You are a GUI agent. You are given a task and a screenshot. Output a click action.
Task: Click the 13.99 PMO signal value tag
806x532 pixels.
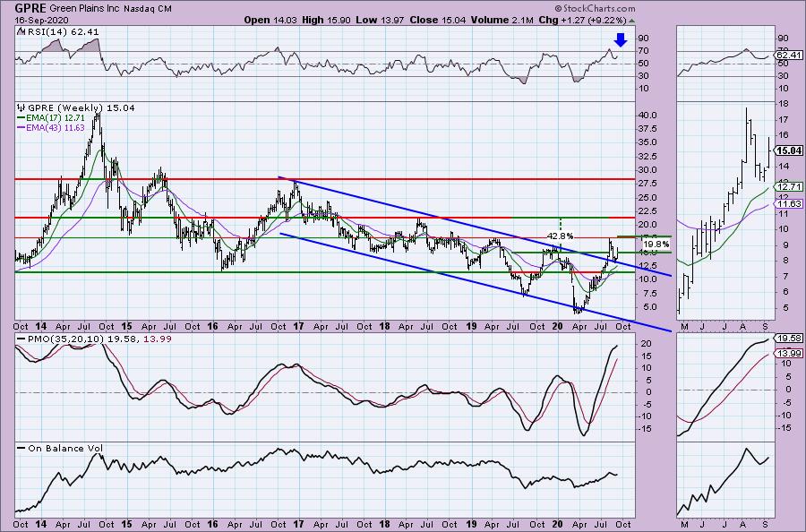click(789, 353)
